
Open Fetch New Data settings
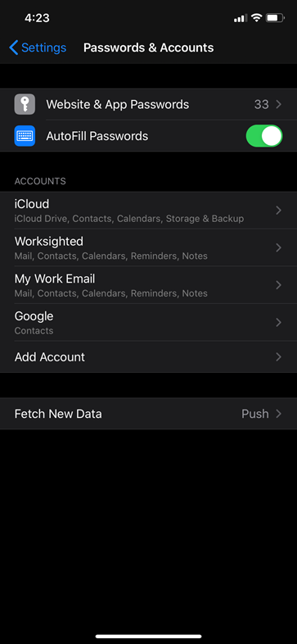tap(149, 414)
